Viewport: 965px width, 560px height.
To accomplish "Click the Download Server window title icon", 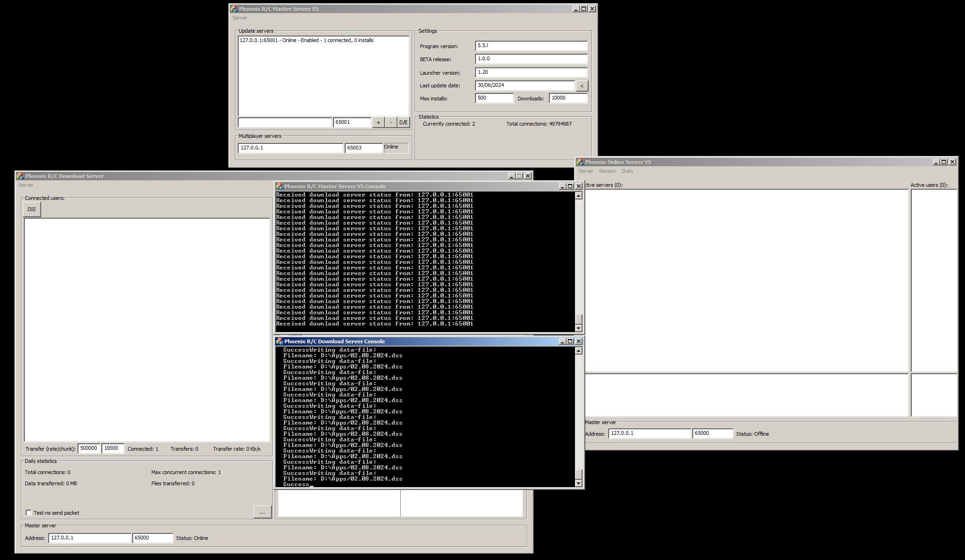I will [x=20, y=176].
